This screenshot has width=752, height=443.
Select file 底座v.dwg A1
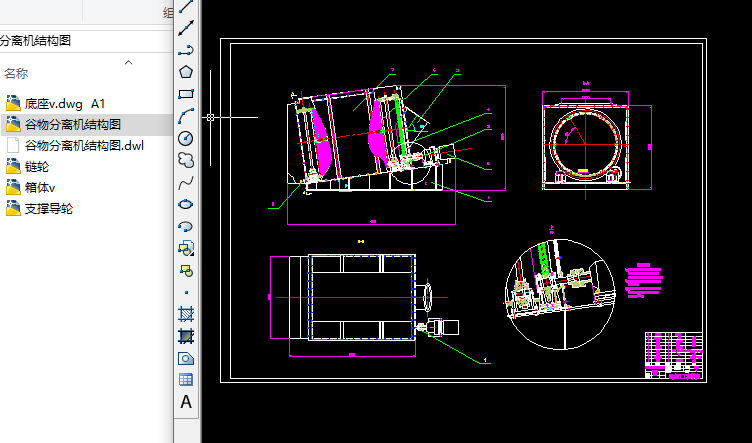click(x=65, y=104)
